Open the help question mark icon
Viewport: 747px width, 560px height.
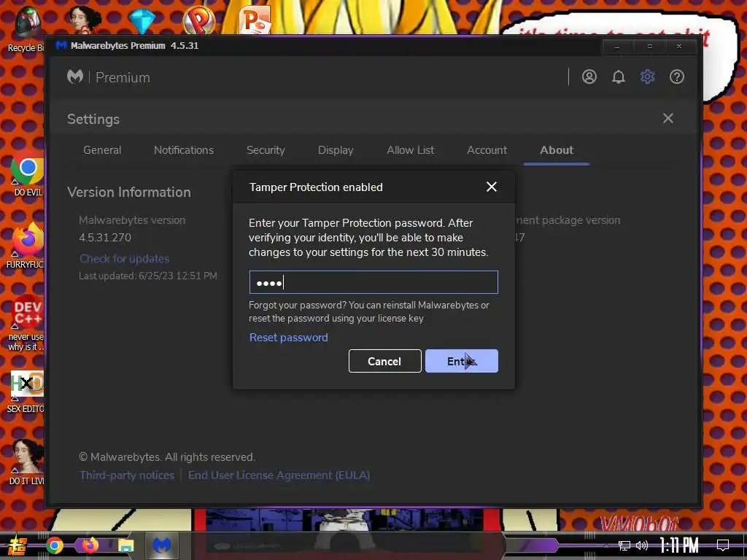[x=676, y=77]
